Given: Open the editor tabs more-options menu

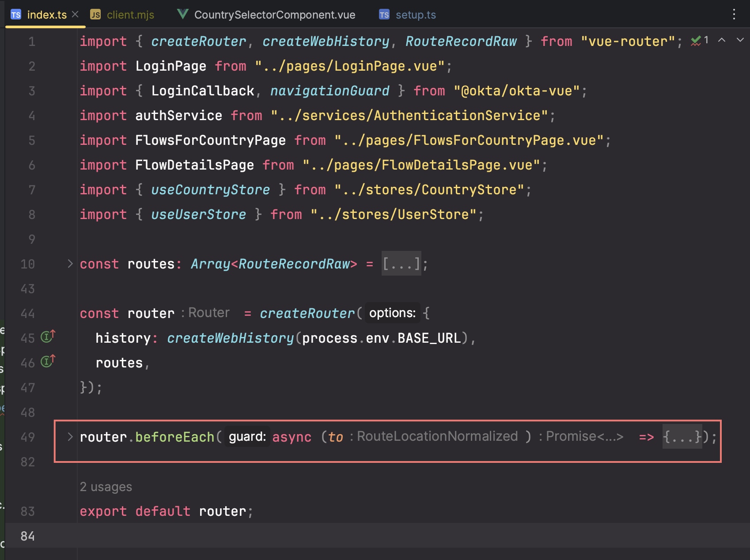Looking at the screenshot, I should click(734, 14).
